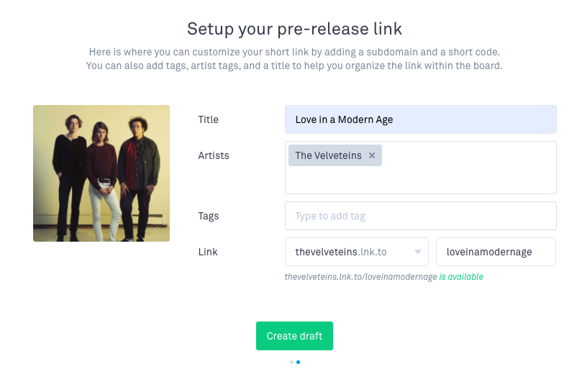This screenshot has height=392, width=582.
Task: Click the Setup your pre-release link heading
Action: click(294, 29)
